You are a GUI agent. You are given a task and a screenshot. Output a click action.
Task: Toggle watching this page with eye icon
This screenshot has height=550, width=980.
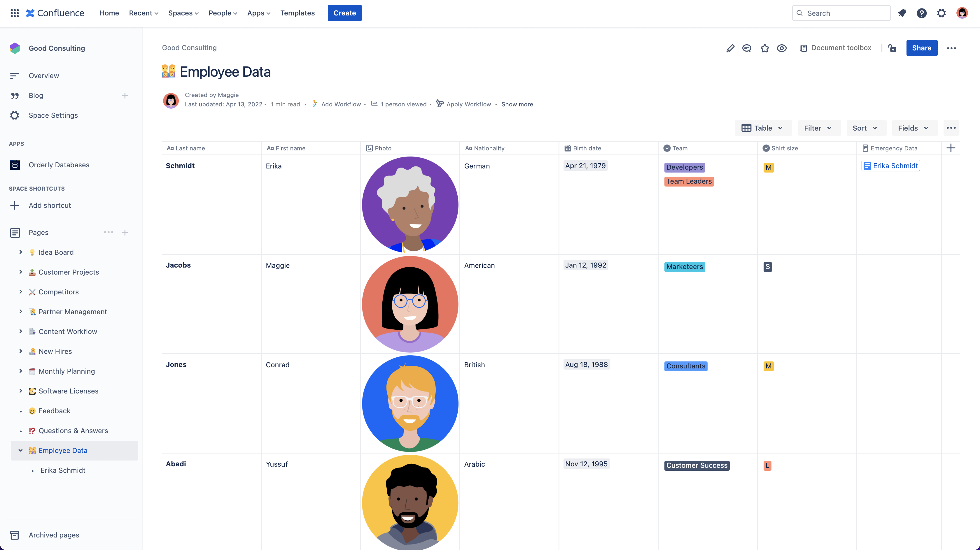coord(782,48)
